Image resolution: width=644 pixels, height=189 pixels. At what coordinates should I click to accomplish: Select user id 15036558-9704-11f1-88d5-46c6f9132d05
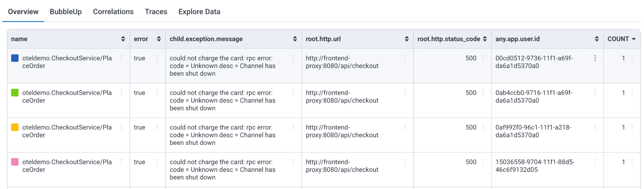point(535,166)
